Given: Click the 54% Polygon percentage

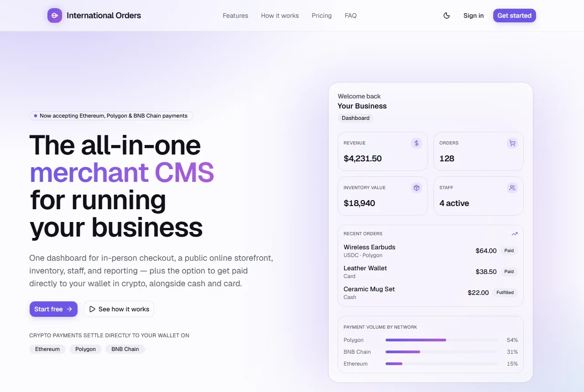Looking at the screenshot, I should click(512, 340).
